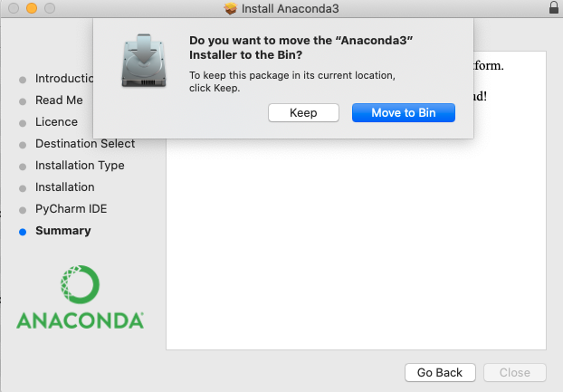This screenshot has width=563, height=392.
Task: Click the Go Back button
Action: (x=440, y=373)
